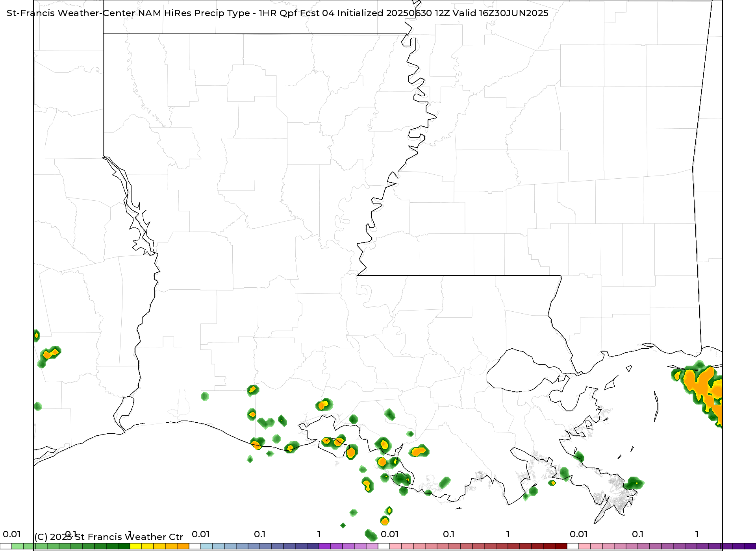Click the 0.1 label above the pink-purple scale
This screenshot has height=551, width=756.
(638, 534)
